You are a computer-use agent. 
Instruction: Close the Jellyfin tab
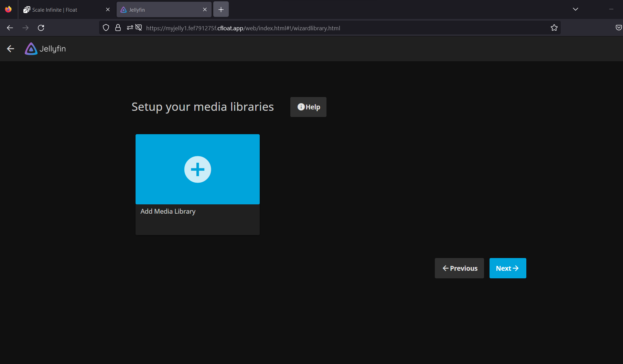pos(205,10)
